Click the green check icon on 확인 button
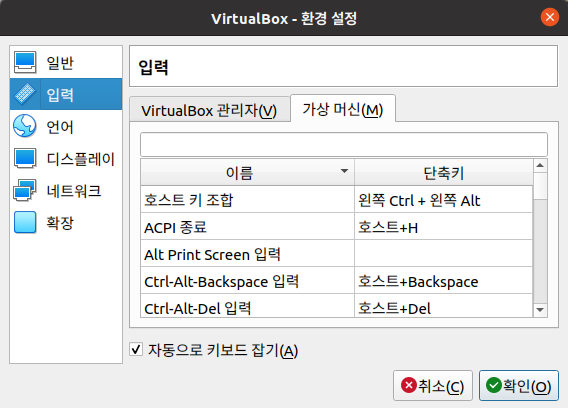Viewport: 568px width, 408px height. pyautogui.click(x=493, y=385)
